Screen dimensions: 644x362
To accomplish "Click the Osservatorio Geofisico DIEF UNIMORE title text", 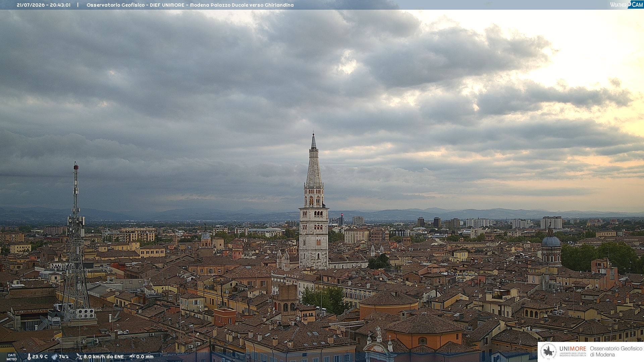I will point(190,5).
